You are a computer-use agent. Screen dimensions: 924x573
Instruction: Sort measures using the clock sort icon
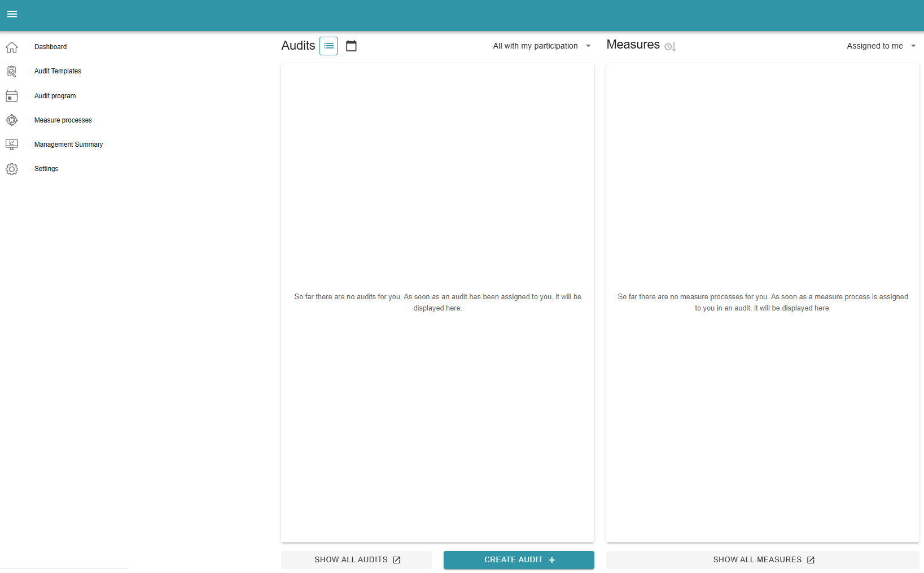670,47
